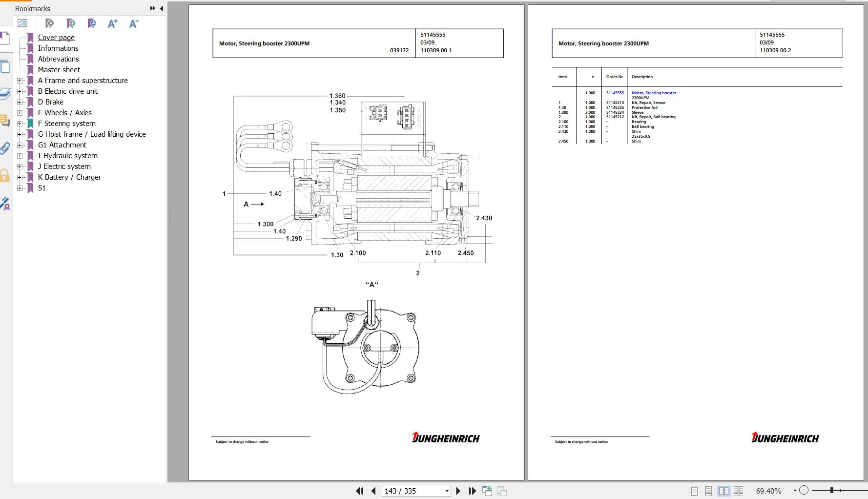
Task: Decrease bookmark font size with A- icon
Action: tap(134, 23)
